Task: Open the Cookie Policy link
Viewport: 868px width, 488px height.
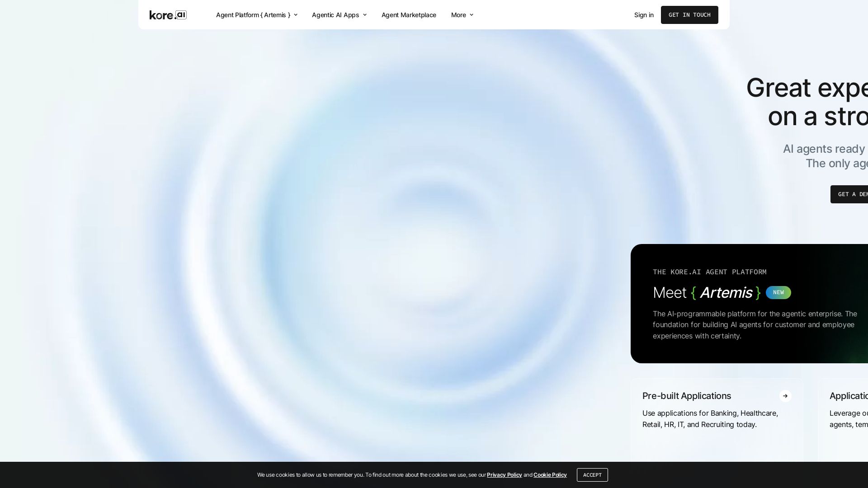Action: (x=550, y=475)
